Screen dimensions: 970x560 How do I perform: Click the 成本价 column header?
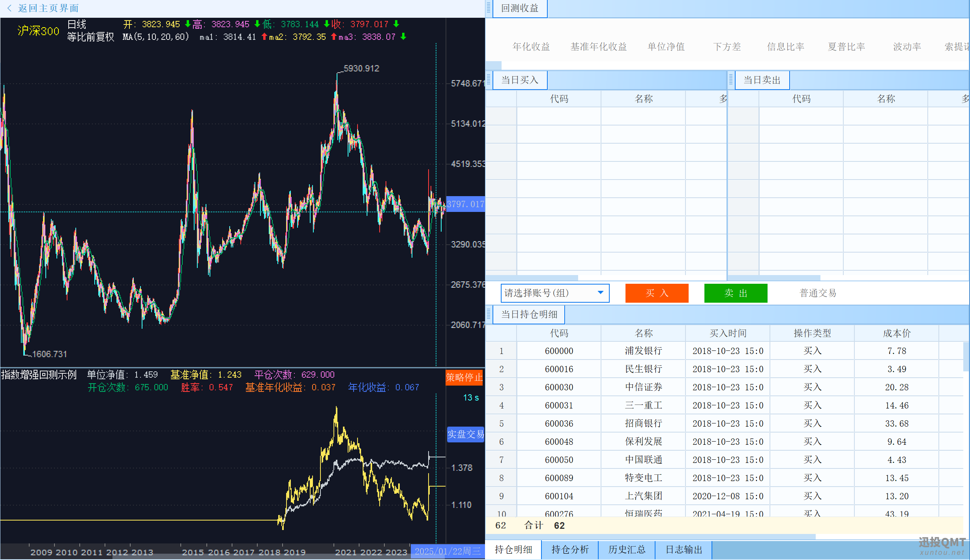897,333
